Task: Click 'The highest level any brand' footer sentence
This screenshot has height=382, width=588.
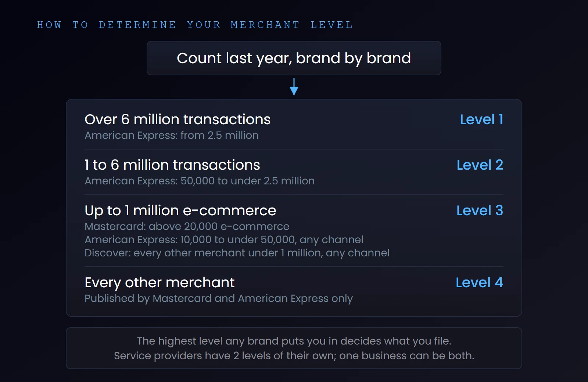Action: [294, 341]
